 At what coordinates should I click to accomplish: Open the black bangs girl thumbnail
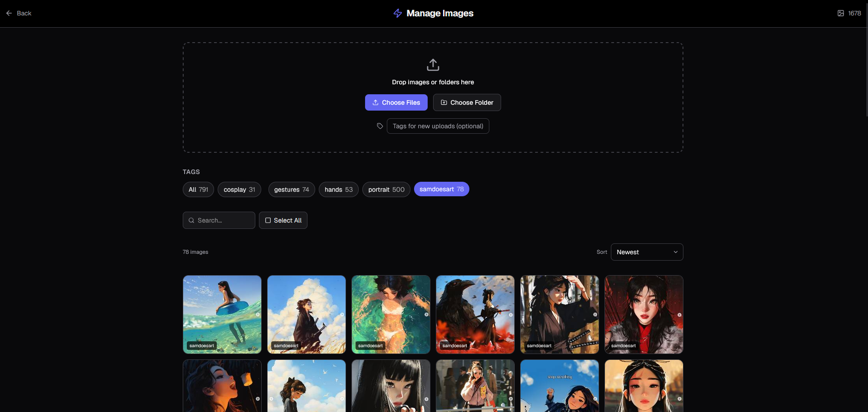[391, 386]
